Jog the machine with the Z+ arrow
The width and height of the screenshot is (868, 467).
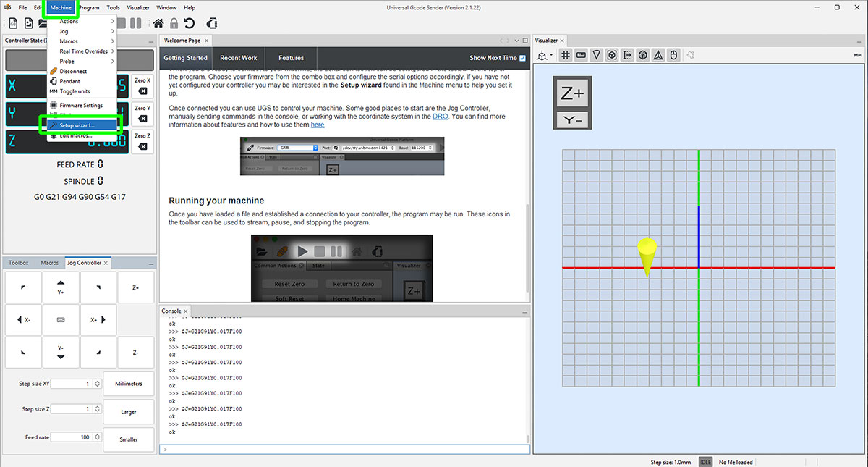[136, 287]
